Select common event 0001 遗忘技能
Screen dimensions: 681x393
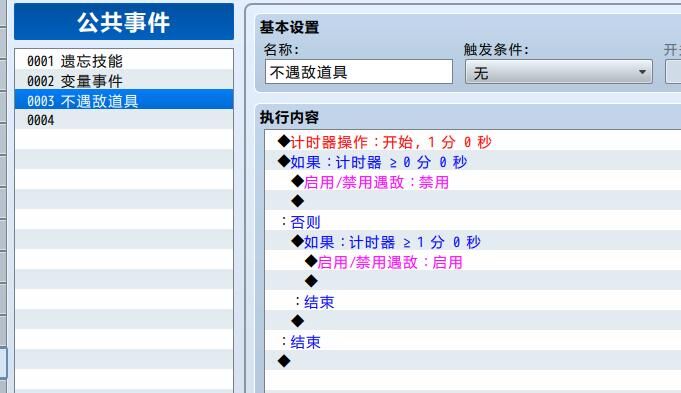[124, 60]
